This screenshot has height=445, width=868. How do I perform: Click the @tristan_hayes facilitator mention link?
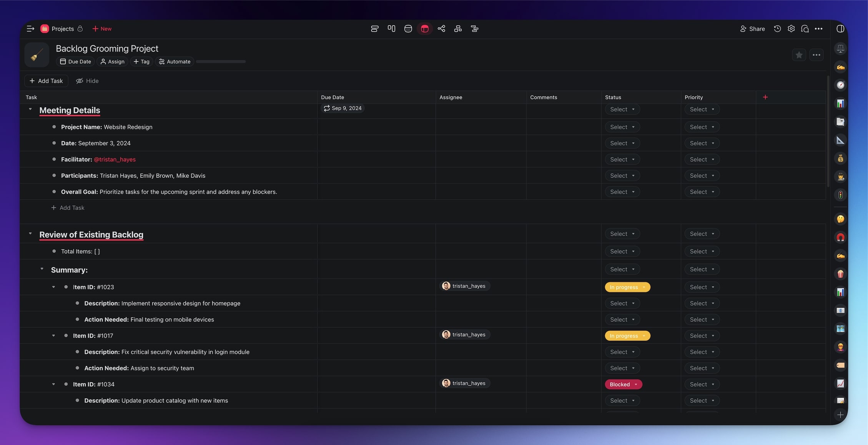point(115,159)
